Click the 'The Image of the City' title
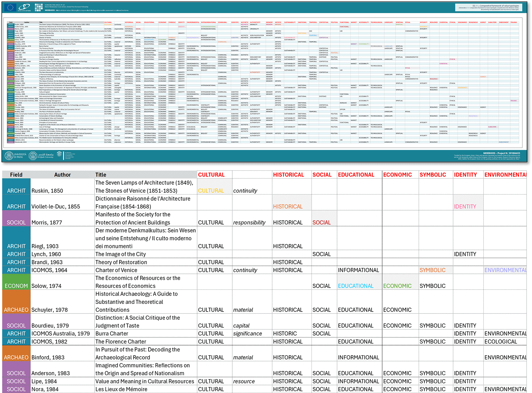532x393 pixels. 120,254
